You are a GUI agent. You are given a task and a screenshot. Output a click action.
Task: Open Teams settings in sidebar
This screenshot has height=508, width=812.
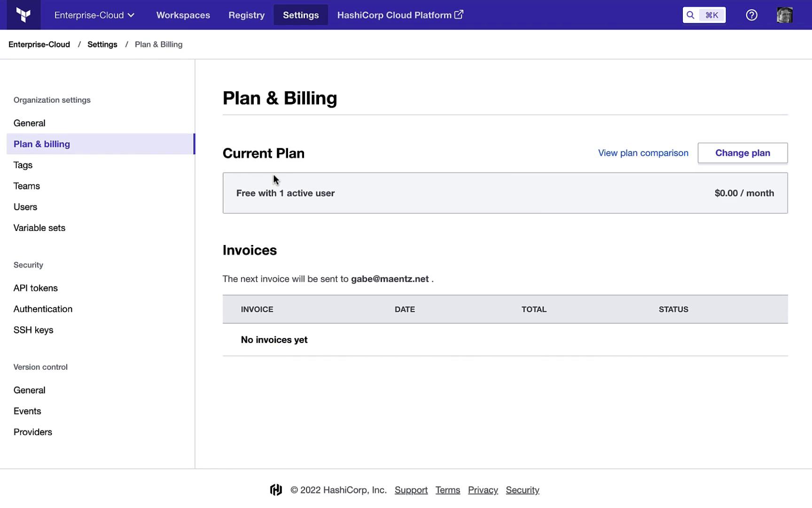point(27,186)
